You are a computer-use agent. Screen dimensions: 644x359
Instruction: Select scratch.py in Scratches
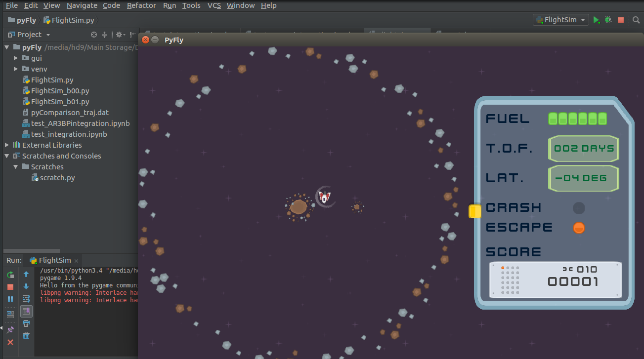[53, 178]
